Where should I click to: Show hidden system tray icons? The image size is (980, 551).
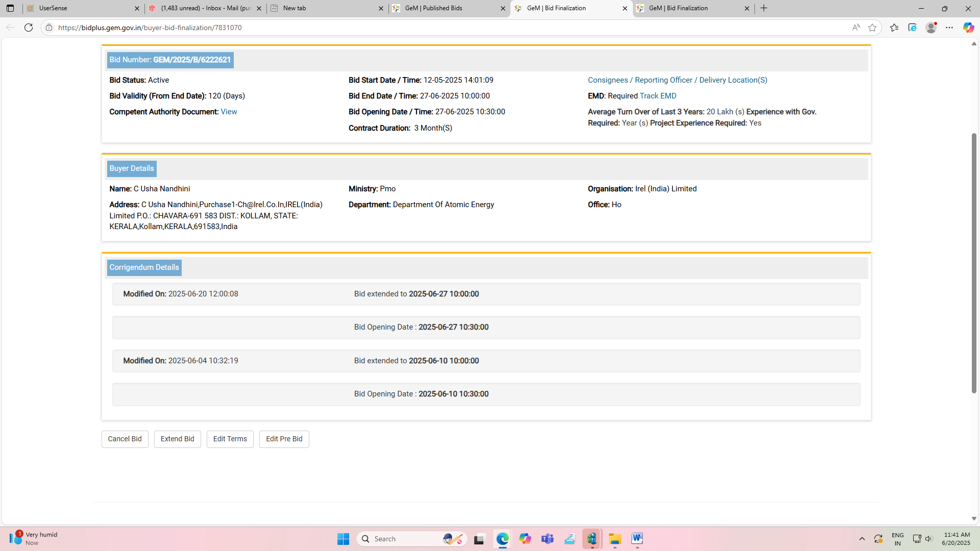[x=862, y=539]
